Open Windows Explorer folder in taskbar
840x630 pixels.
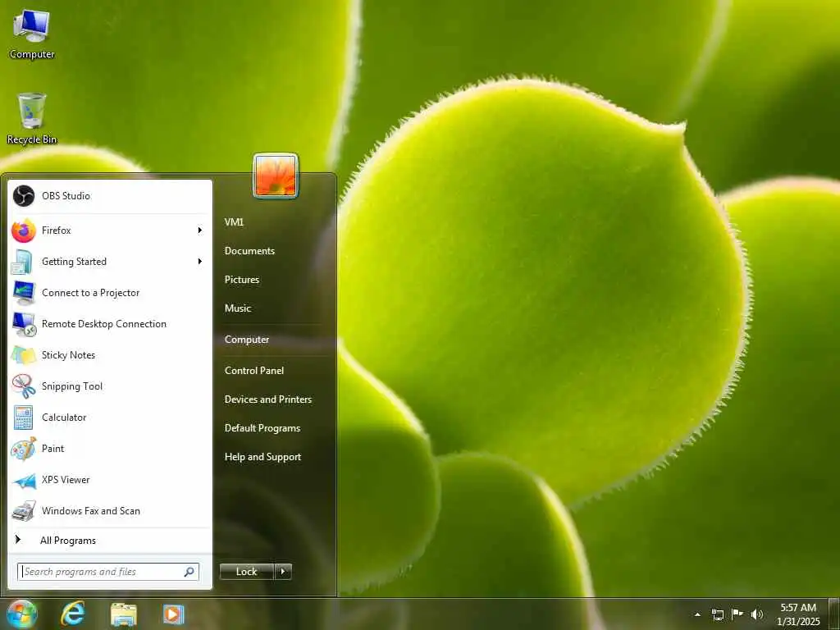click(x=124, y=614)
